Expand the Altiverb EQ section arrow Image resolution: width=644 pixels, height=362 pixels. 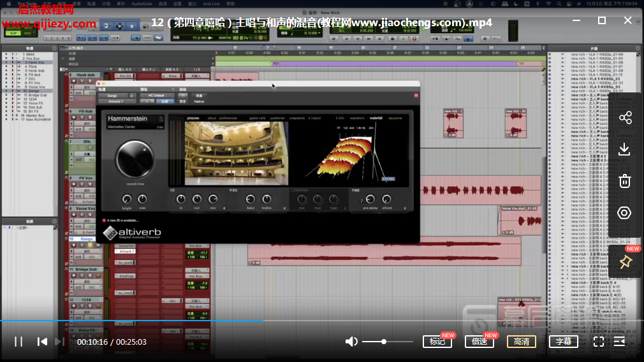284,208
